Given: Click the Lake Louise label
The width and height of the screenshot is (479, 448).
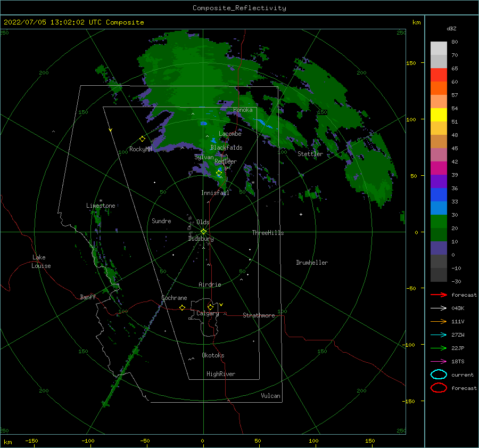Looking at the screenshot, I should [x=41, y=262].
